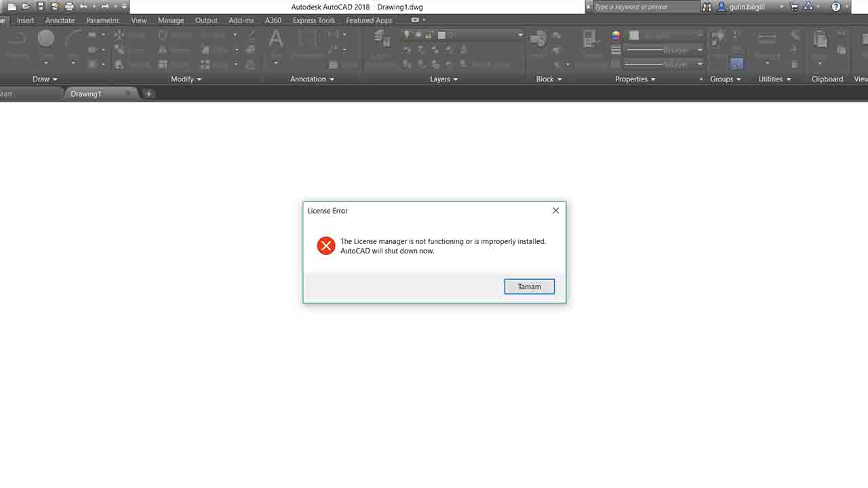Close the Drawing1 file tab
The height and width of the screenshot is (488, 868).
click(x=127, y=94)
